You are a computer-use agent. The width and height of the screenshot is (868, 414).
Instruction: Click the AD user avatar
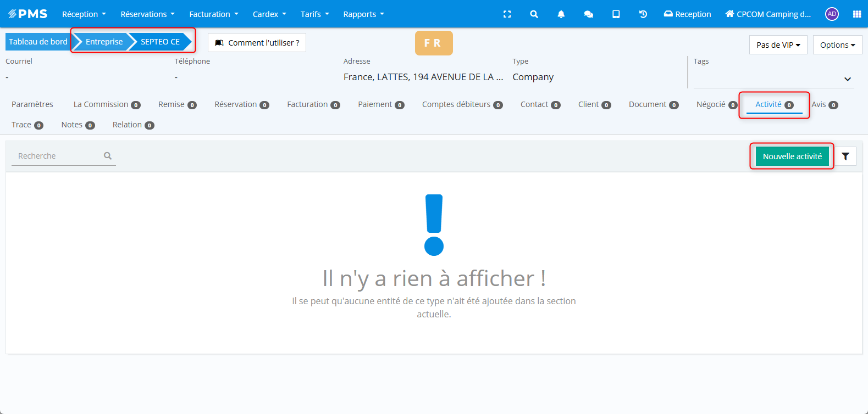pyautogui.click(x=832, y=14)
